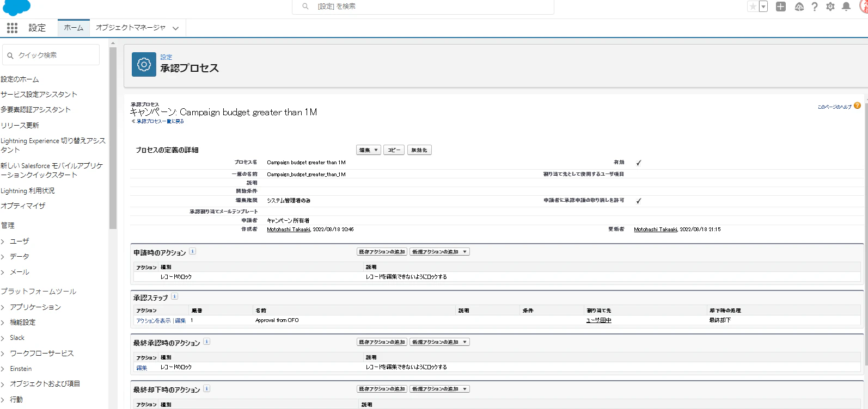Open このページのヘルプ link
868x409 pixels.
834,107
